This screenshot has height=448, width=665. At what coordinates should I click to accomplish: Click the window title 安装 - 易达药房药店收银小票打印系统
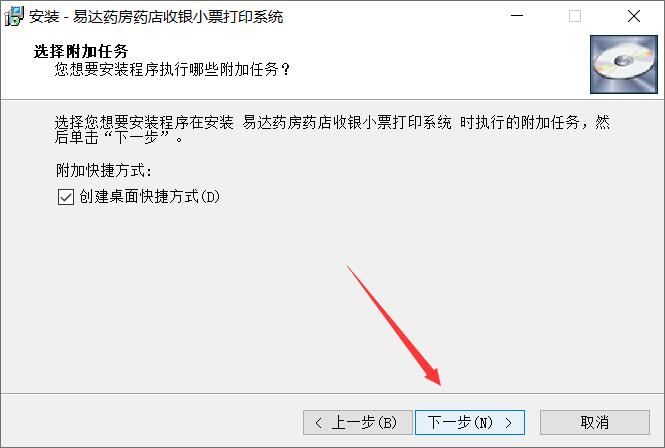[156, 17]
